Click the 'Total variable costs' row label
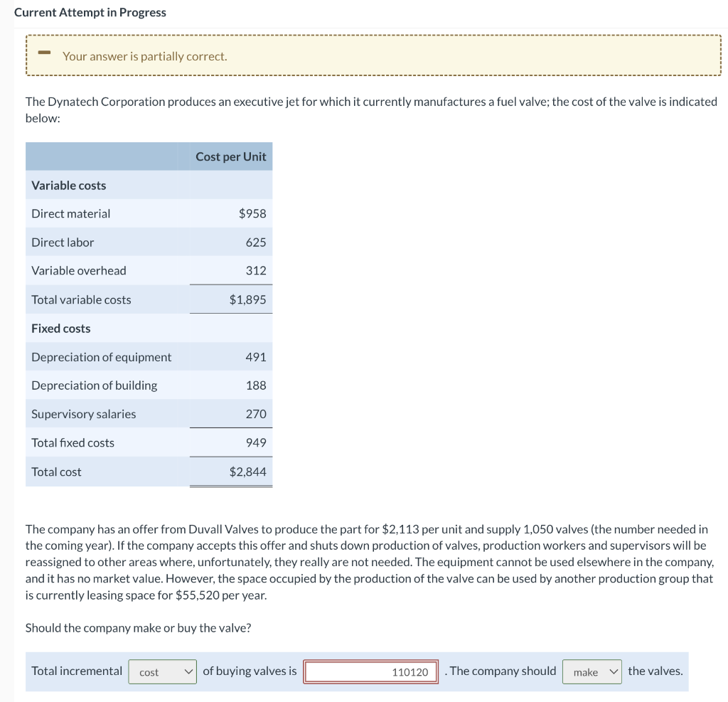This screenshot has width=728, height=702. tap(81, 299)
